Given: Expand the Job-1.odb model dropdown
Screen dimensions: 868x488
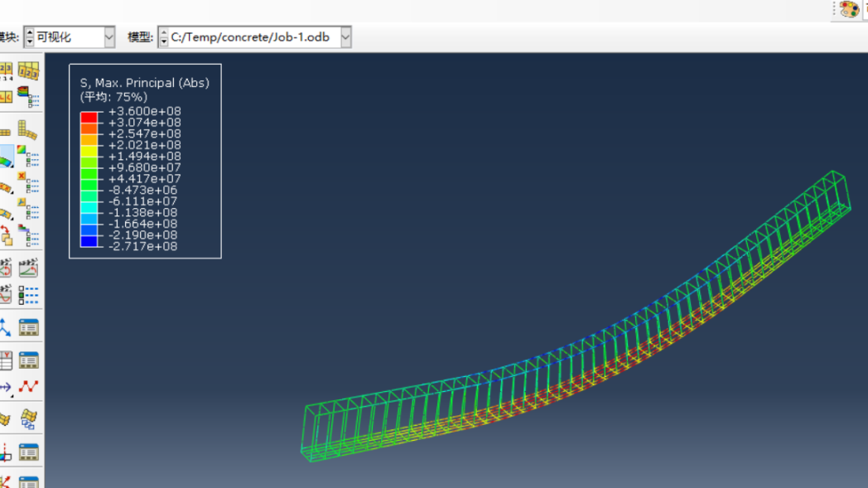Looking at the screenshot, I should click(x=345, y=37).
